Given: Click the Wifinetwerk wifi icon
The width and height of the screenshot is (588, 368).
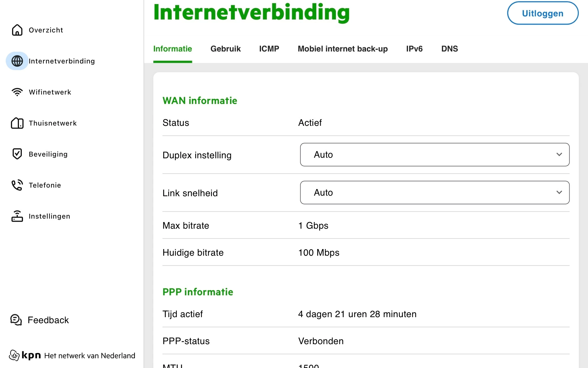Looking at the screenshot, I should click(17, 92).
